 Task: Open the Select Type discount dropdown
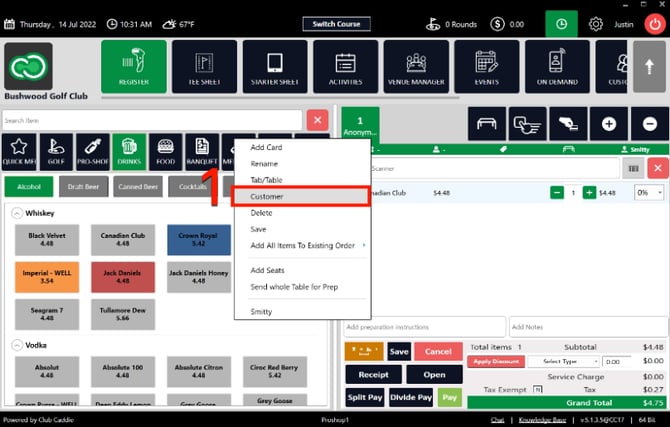(x=564, y=362)
